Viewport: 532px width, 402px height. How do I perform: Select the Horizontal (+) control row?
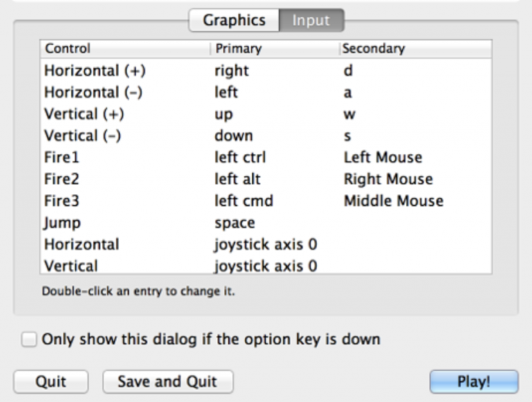coord(95,71)
